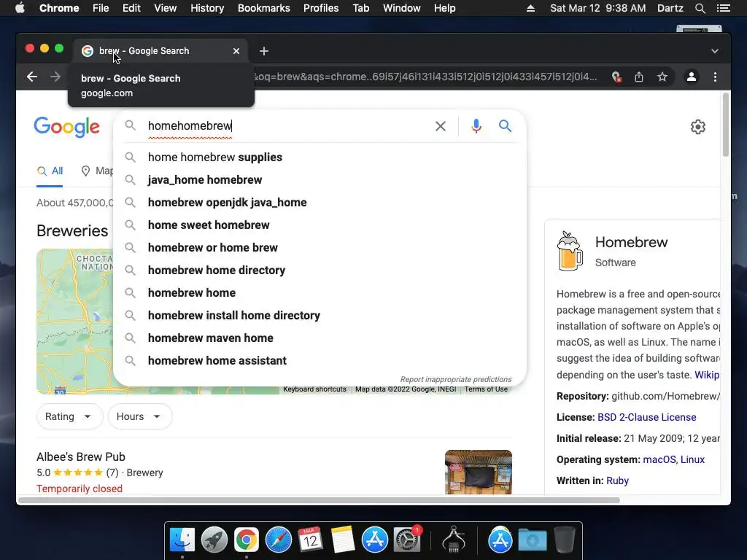The width and height of the screenshot is (747, 560).
Task: Expand the Hours filter dropdown
Action: [x=140, y=416]
